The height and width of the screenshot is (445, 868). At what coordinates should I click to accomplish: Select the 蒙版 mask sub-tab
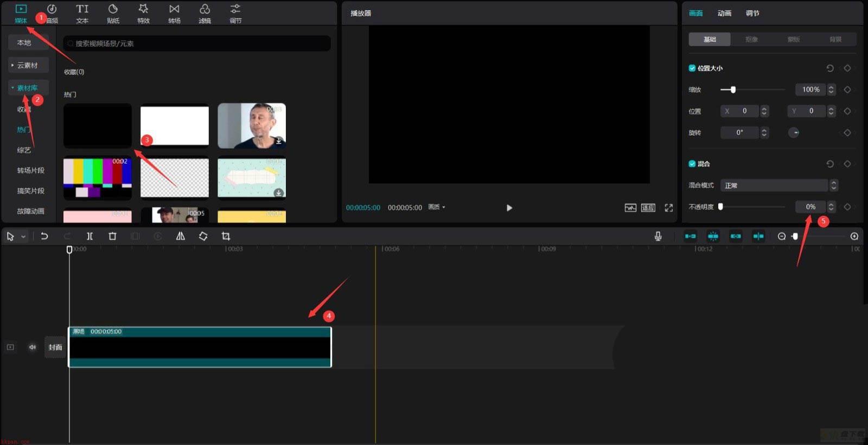click(794, 39)
